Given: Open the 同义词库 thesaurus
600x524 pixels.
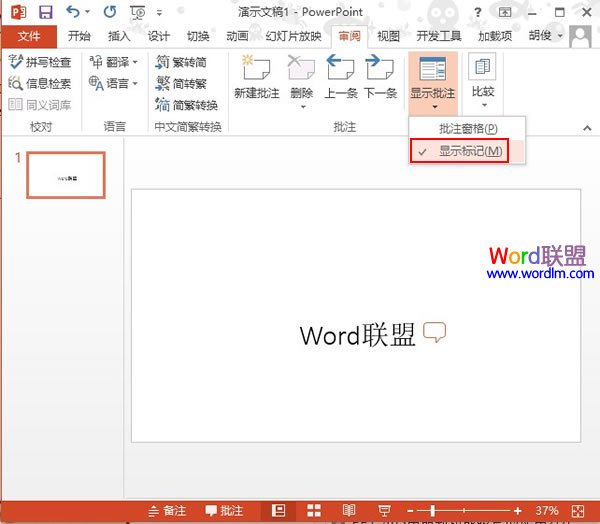Looking at the screenshot, I should 40,104.
